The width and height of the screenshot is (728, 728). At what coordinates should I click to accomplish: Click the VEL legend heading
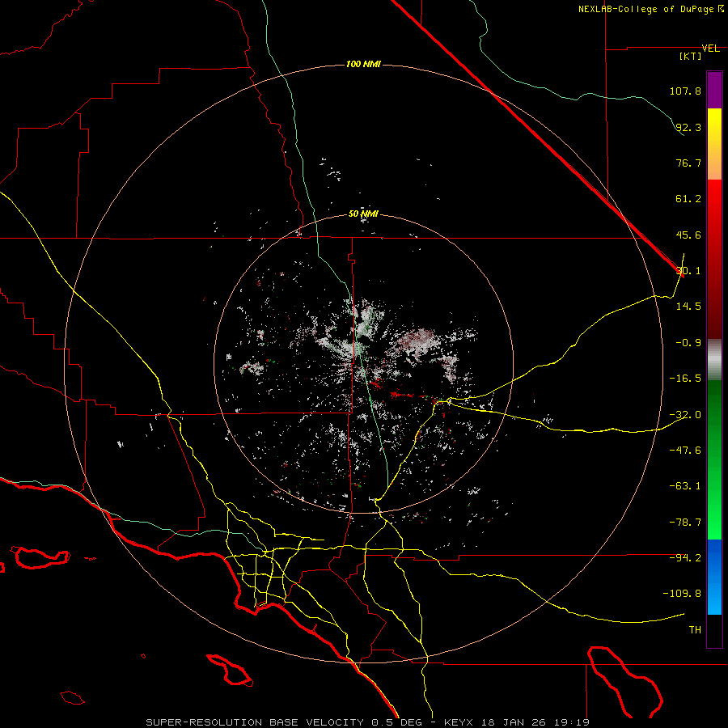pyautogui.click(x=710, y=49)
